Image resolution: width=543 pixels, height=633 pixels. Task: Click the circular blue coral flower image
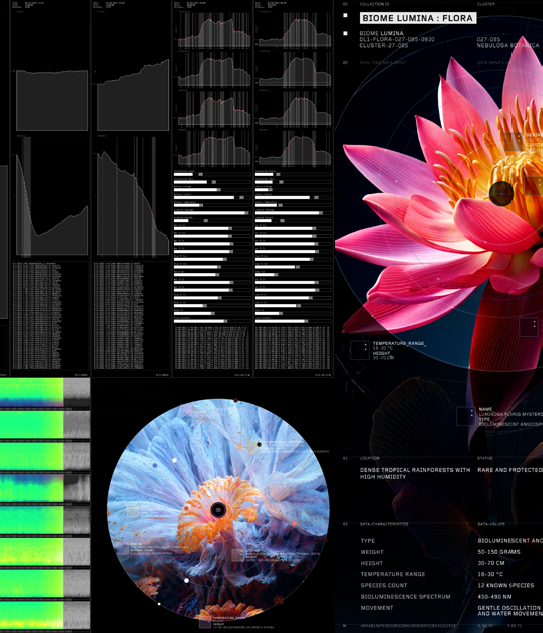(218, 509)
